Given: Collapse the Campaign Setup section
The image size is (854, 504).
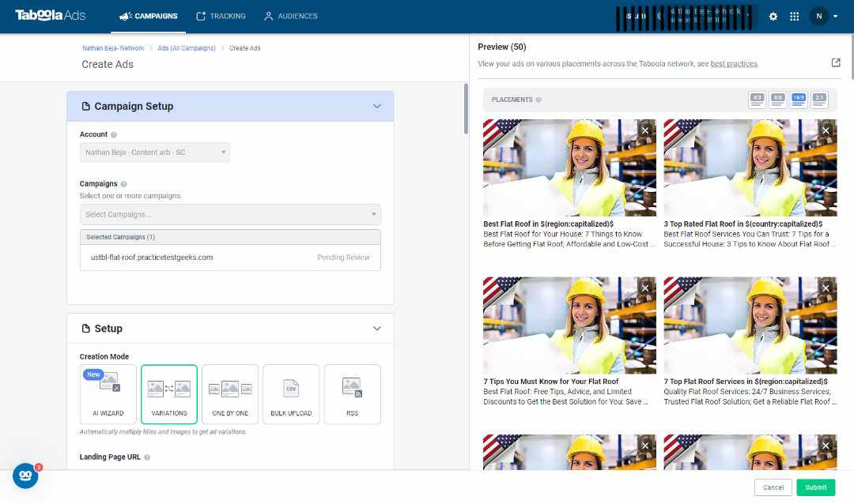Looking at the screenshot, I should click(x=377, y=106).
